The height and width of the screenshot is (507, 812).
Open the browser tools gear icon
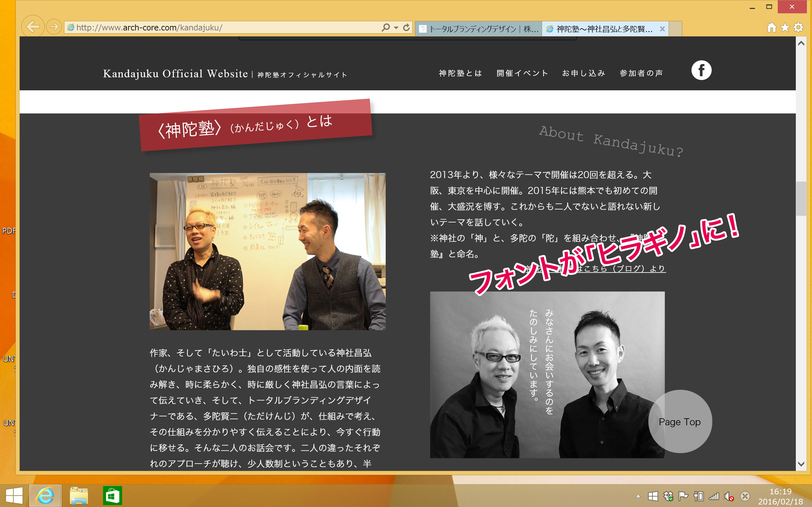[799, 28]
